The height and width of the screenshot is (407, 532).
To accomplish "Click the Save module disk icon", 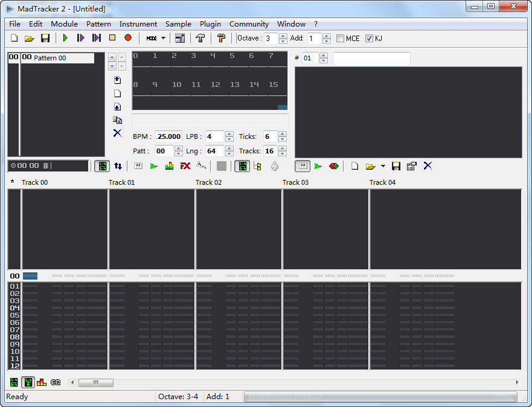I will [x=45, y=38].
